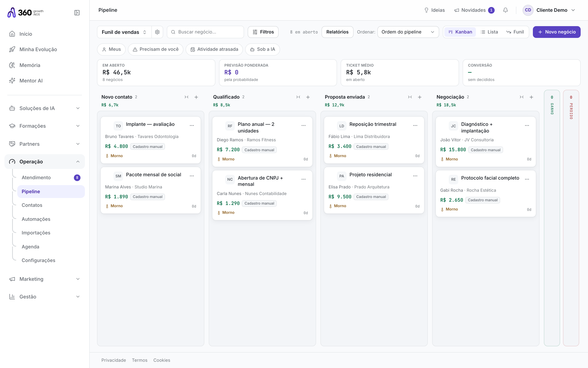Expand Marketing section
Image resolution: width=588 pixels, height=368 pixels.
click(45, 279)
